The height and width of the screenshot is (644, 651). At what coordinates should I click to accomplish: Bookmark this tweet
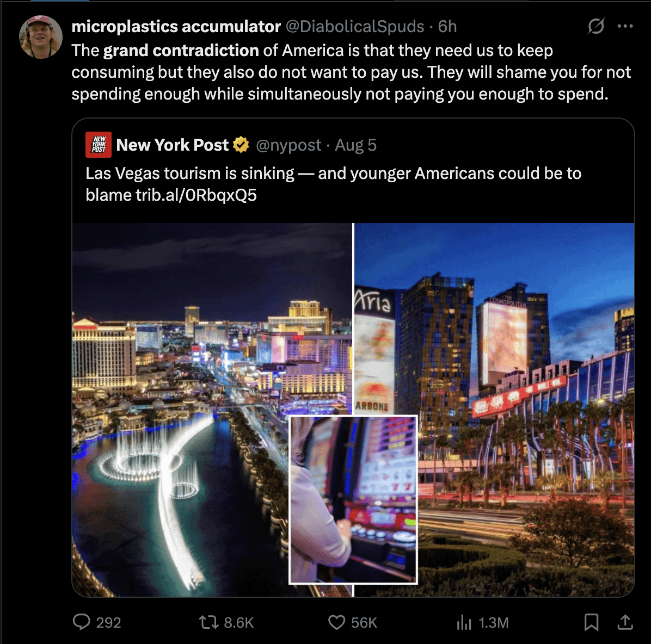point(591,622)
